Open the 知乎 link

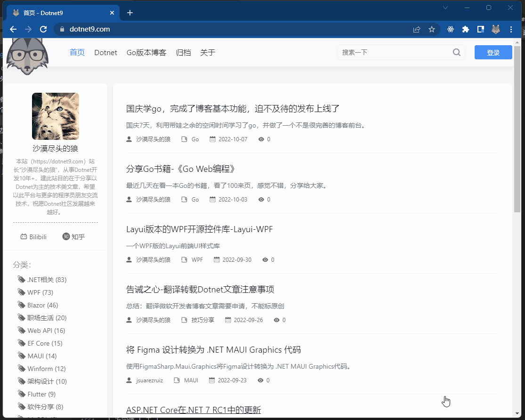73,237
